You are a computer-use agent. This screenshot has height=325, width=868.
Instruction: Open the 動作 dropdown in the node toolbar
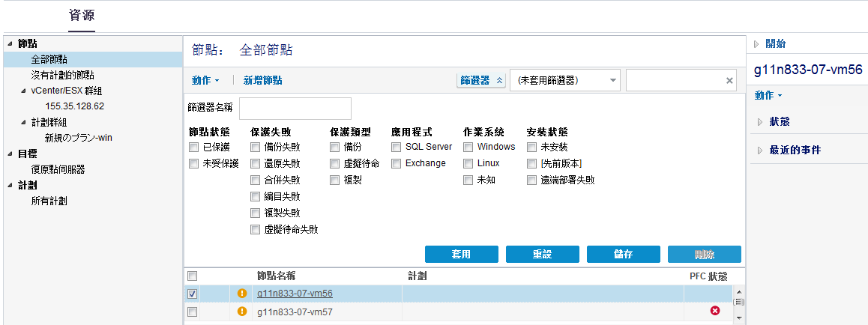click(x=205, y=80)
